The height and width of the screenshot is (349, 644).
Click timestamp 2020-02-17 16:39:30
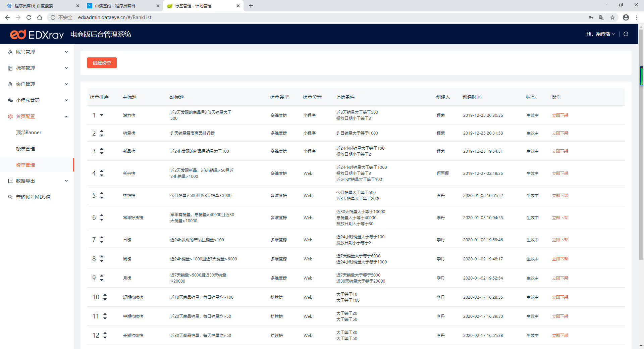[x=483, y=316]
